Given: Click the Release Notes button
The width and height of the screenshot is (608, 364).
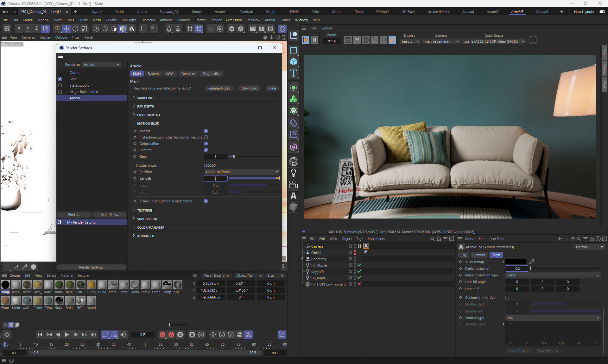Looking at the screenshot, I should (219, 88).
